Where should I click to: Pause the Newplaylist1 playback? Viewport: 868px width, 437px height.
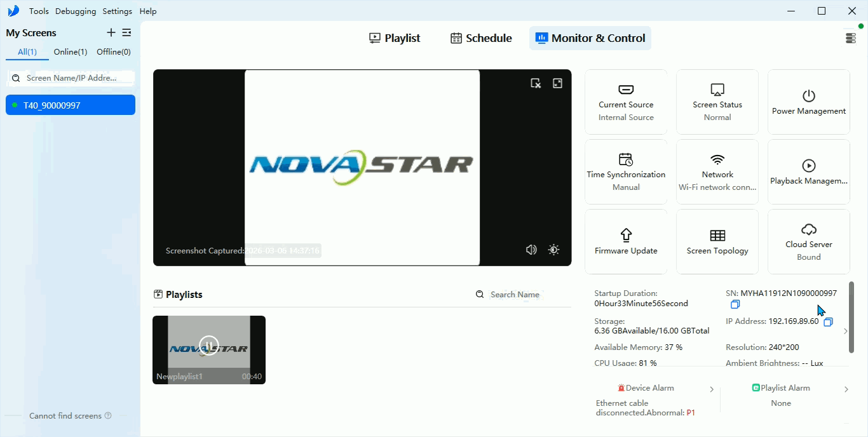[x=208, y=345]
